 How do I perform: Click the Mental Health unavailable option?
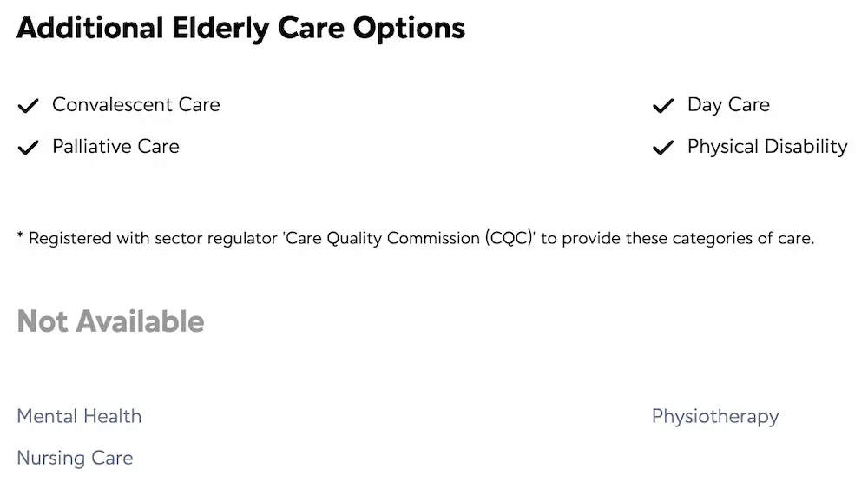tap(79, 416)
